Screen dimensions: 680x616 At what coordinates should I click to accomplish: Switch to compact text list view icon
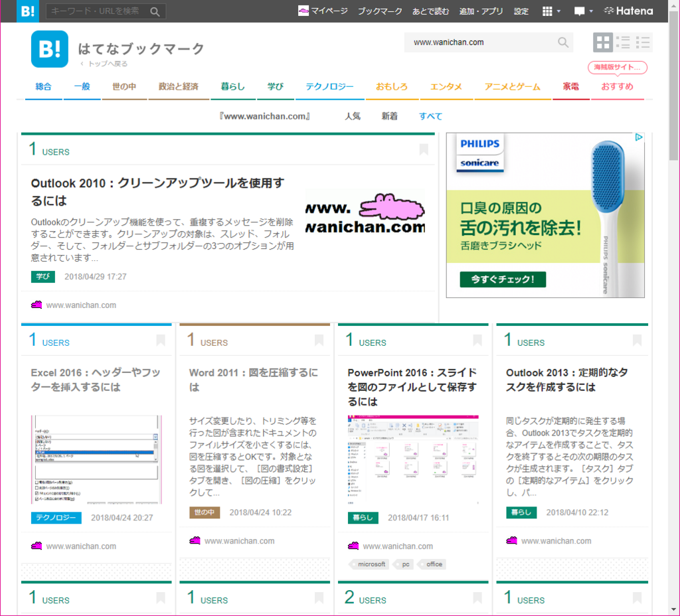tap(643, 42)
